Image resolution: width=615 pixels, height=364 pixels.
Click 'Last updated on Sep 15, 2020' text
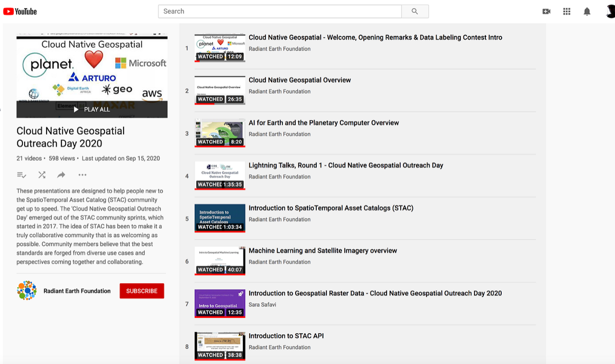[x=121, y=159]
